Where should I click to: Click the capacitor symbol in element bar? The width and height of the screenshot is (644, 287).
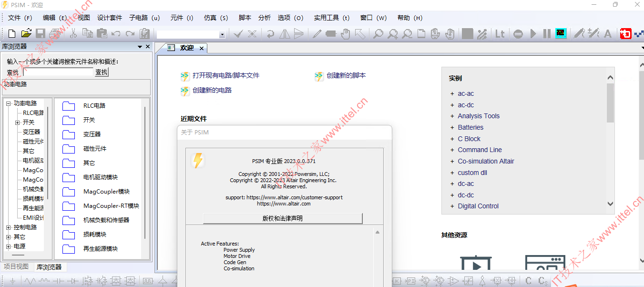click(59, 281)
